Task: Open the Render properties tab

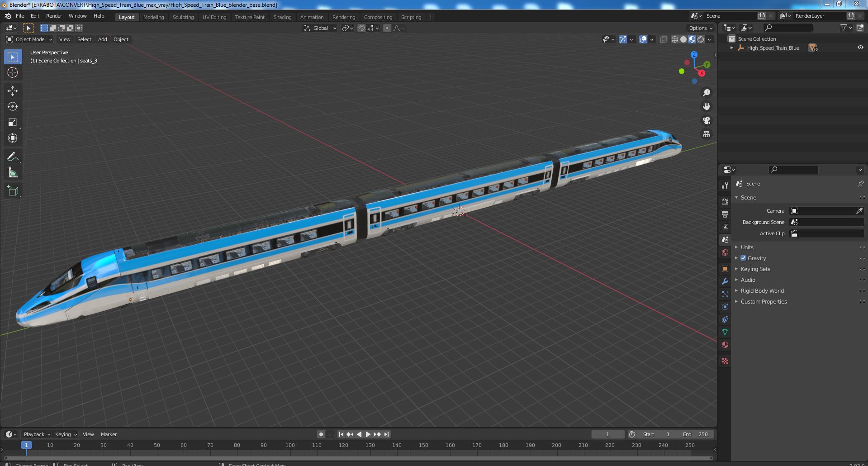Action: pyautogui.click(x=725, y=201)
